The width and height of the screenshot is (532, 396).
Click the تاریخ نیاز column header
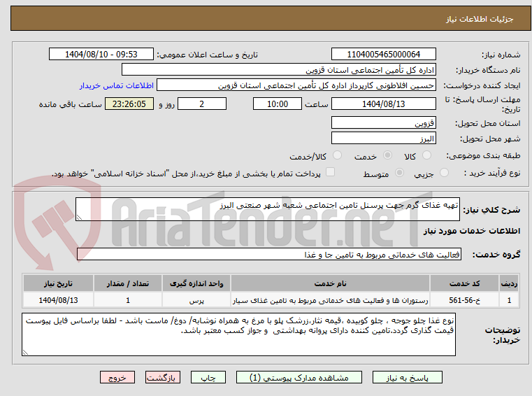(x=58, y=283)
